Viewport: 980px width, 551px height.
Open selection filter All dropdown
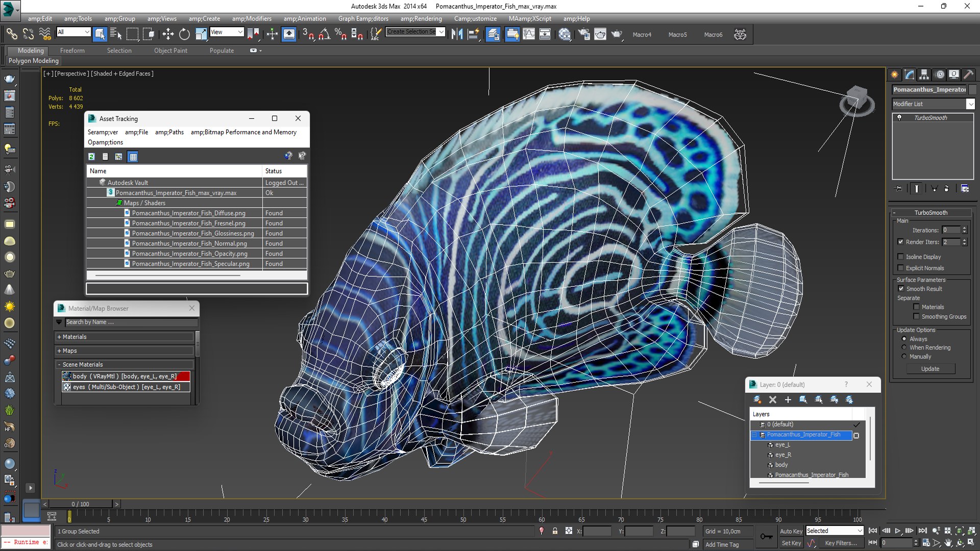point(73,32)
